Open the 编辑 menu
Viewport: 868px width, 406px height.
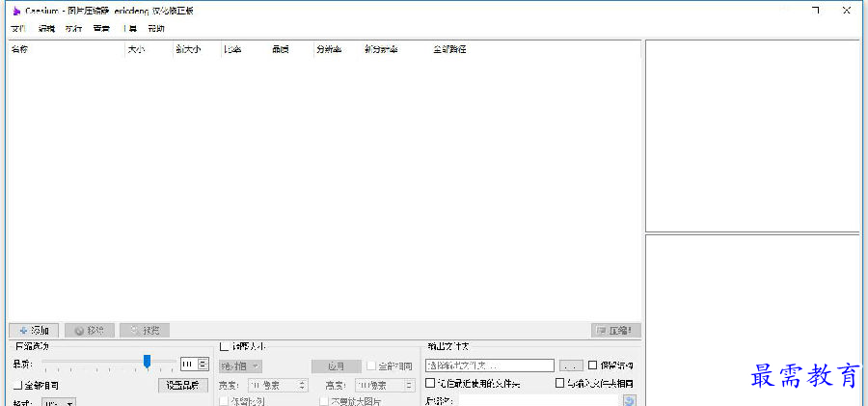pyautogui.click(x=46, y=29)
